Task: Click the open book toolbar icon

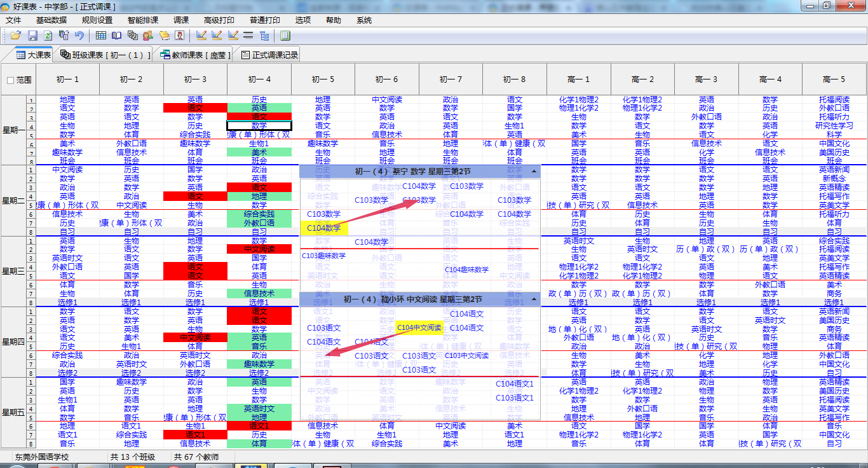Action: coord(117,36)
